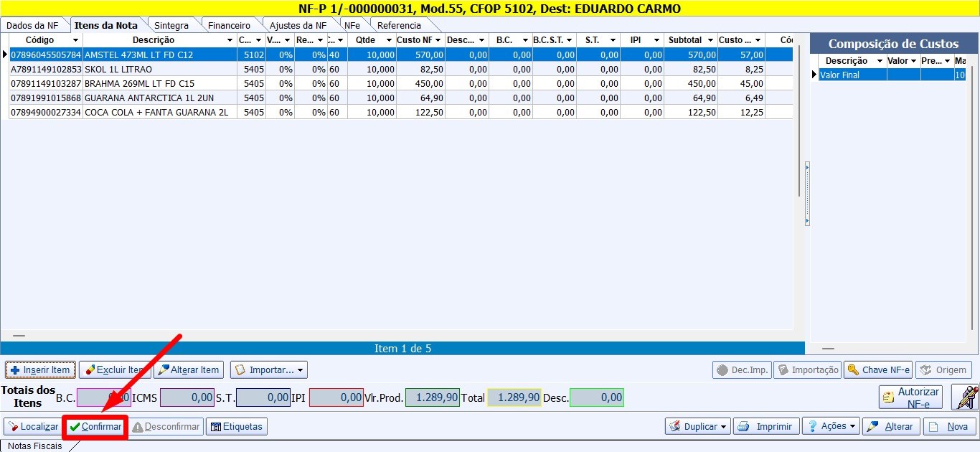Click the Total value field
The height and width of the screenshot is (452, 980).
514,397
